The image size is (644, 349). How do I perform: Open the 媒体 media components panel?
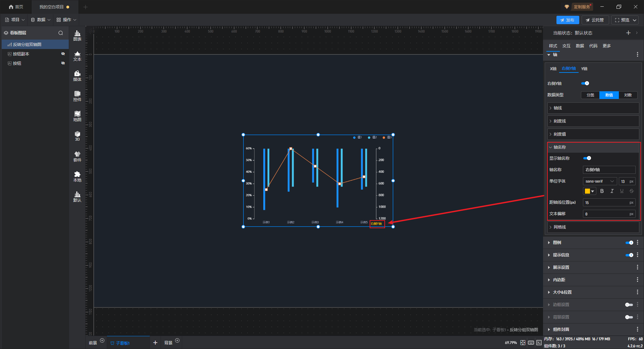tap(77, 76)
